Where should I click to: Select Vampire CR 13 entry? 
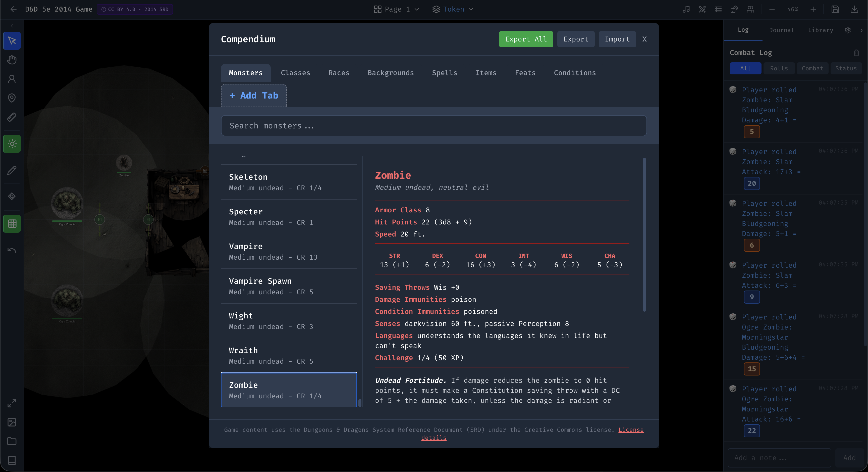[289, 252]
